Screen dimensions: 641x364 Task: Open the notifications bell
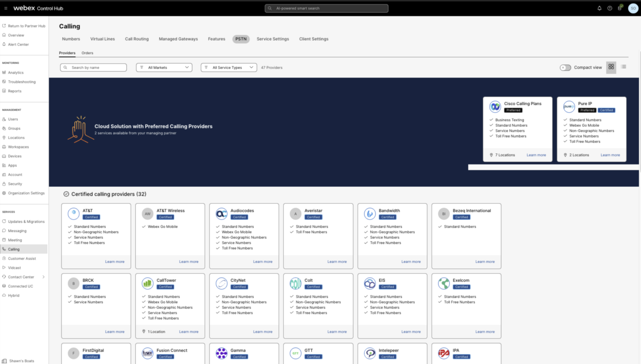pyautogui.click(x=599, y=8)
